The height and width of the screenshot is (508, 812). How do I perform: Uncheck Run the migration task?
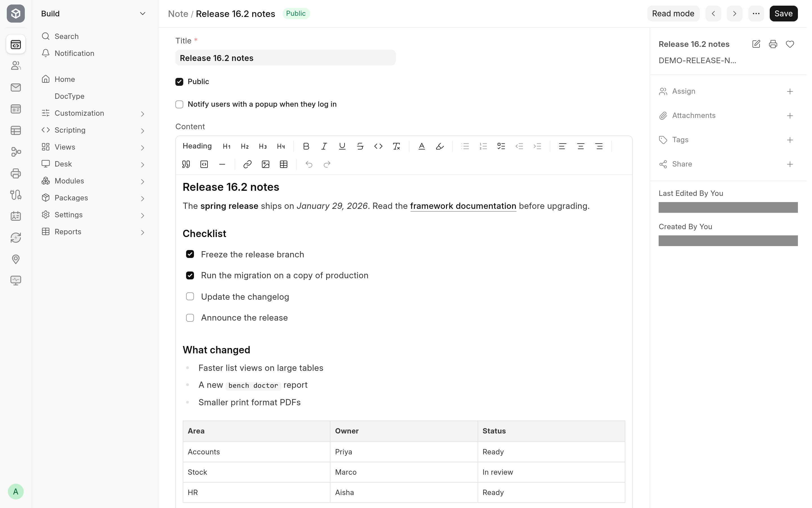point(190,275)
